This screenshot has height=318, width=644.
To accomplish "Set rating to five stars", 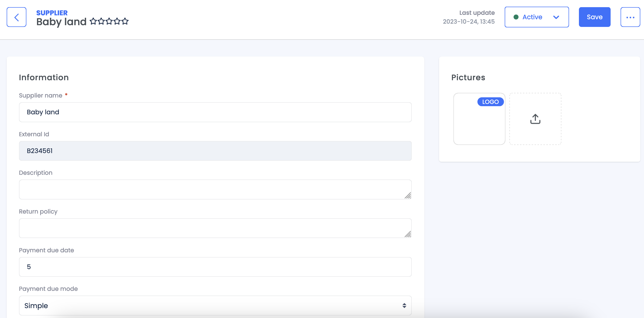I will coord(125,21).
